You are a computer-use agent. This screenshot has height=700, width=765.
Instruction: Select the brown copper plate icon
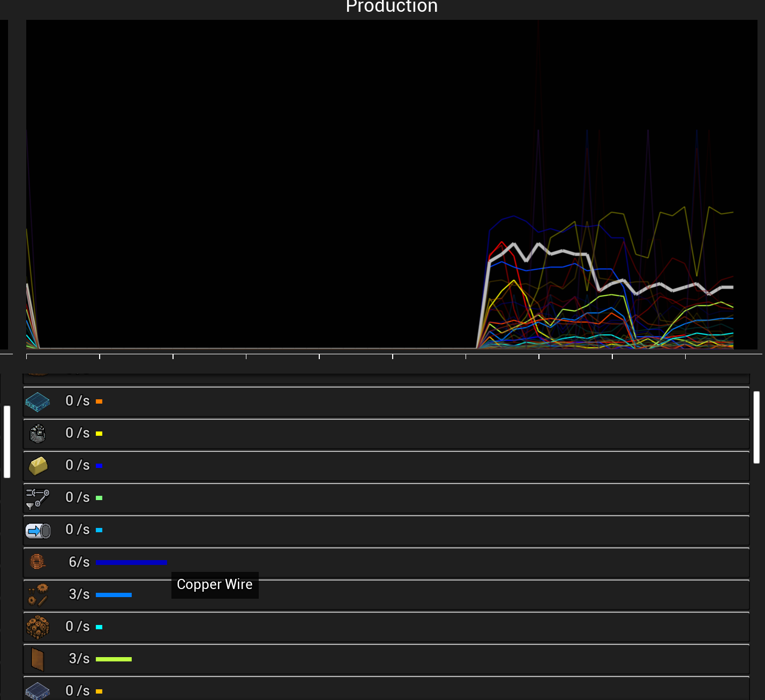coord(37,659)
